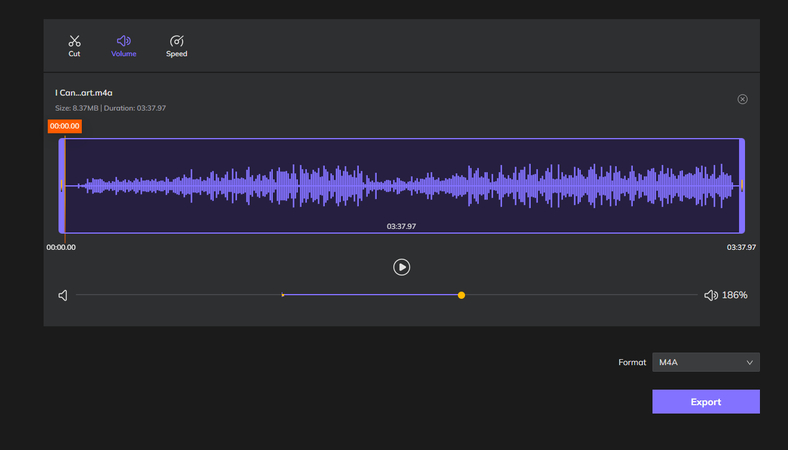Click the volume slider track's left end
Viewport: 788px width, 450px height.
point(79,295)
